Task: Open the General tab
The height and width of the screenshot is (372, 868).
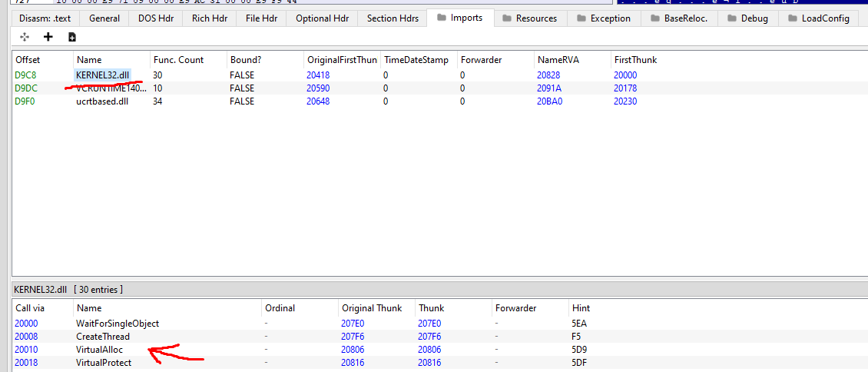Action: coord(104,18)
